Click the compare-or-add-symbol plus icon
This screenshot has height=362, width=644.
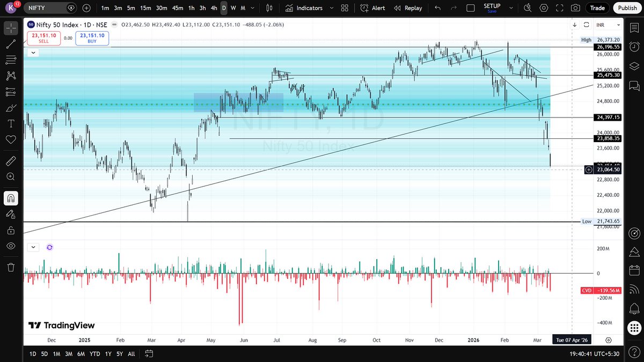86,8
